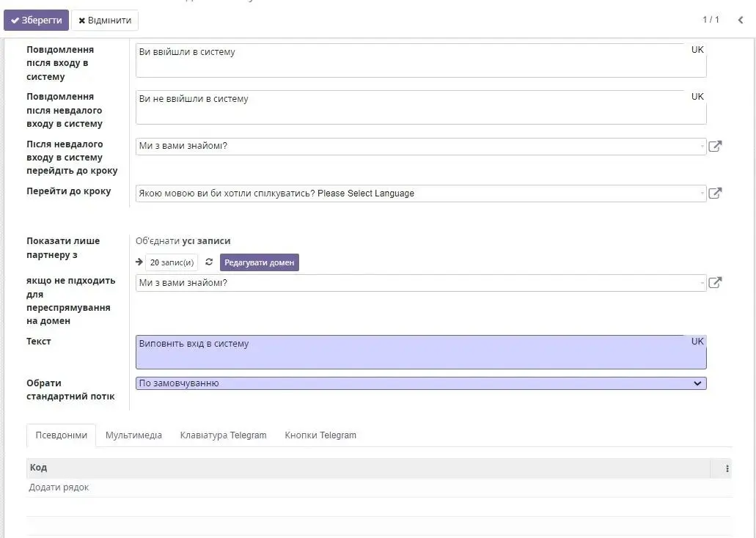Select the Кнопки Telegram tab
756x538 pixels.
(320, 435)
